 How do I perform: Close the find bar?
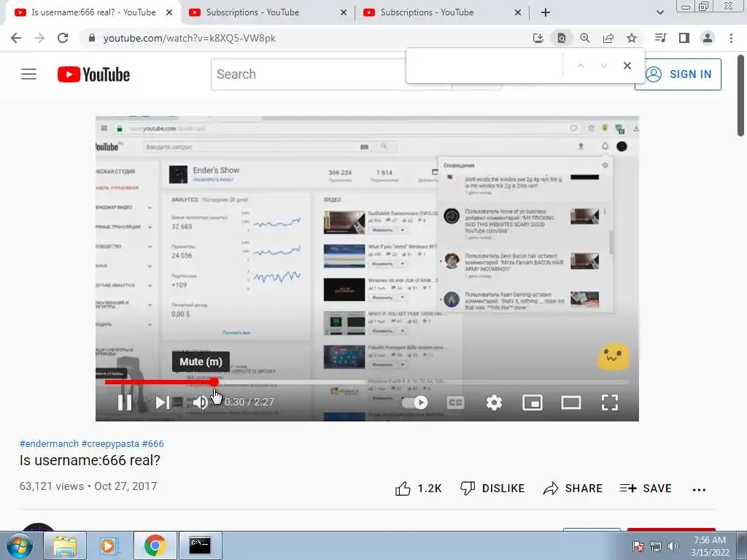point(627,66)
